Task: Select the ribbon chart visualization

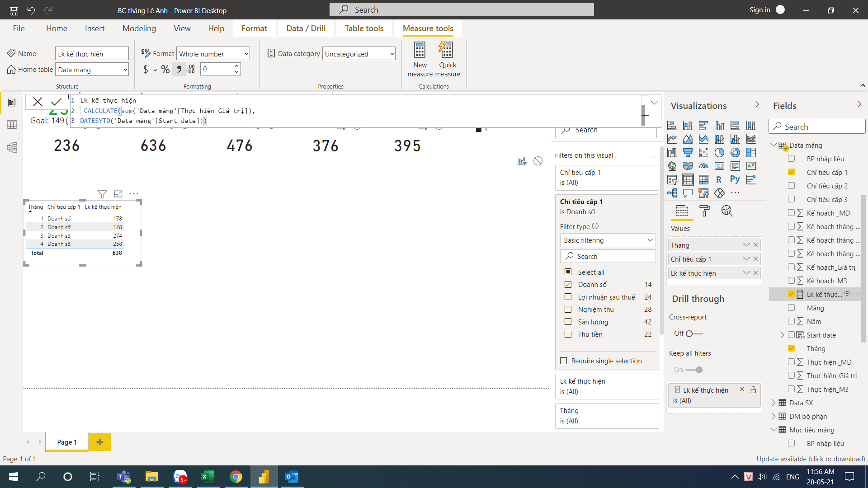Action: [751, 139]
